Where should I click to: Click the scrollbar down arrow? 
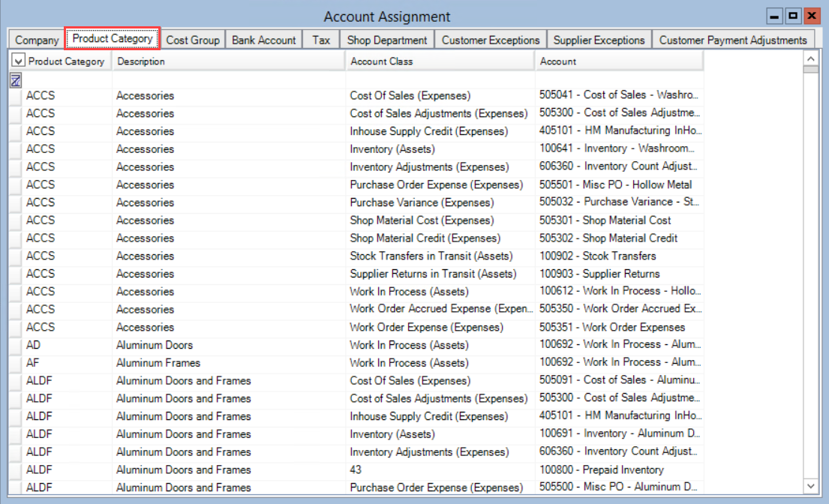(810, 486)
